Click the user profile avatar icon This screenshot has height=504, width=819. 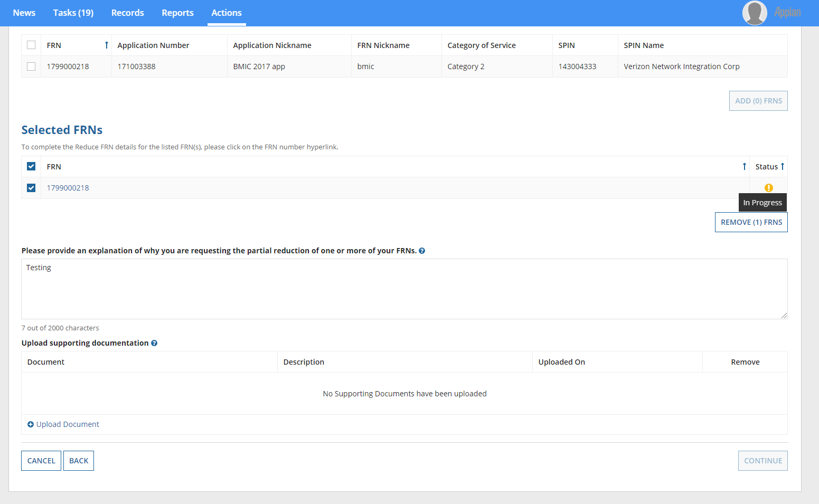pyautogui.click(x=754, y=13)
